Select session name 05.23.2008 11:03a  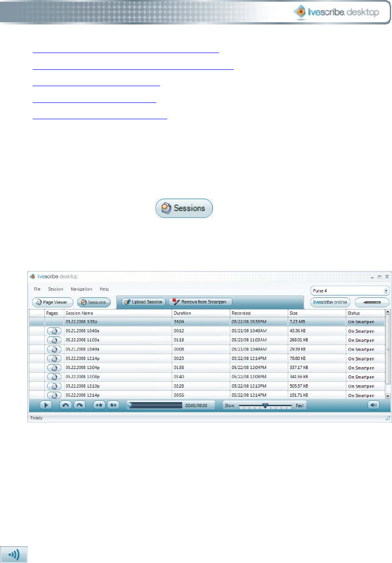click(x=82, y=340)
